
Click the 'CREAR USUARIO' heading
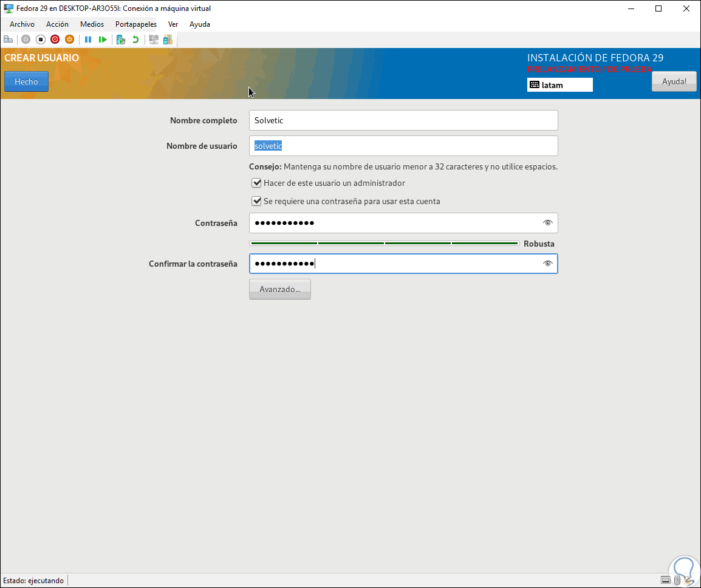click(41, 58)
